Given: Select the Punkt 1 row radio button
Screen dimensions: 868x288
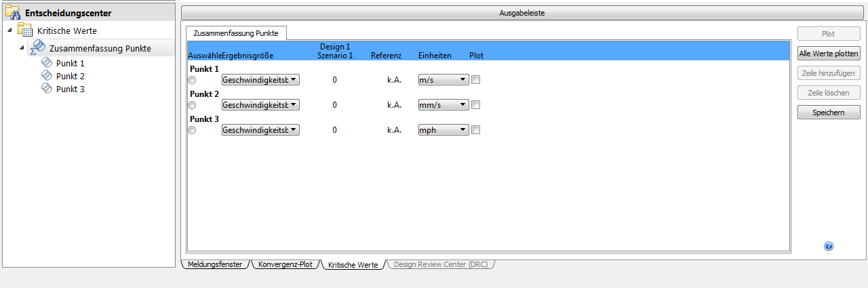Looking at the screenshot, I should [192, 80].
